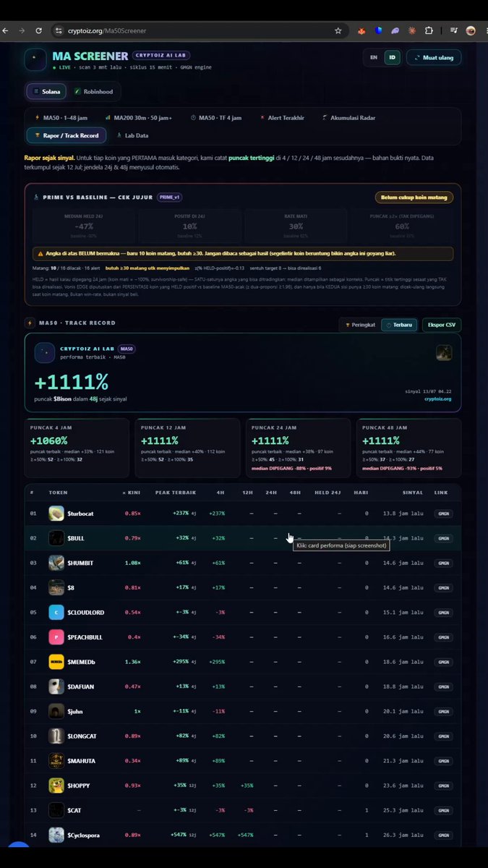Switch language to ID

[392, 57]
